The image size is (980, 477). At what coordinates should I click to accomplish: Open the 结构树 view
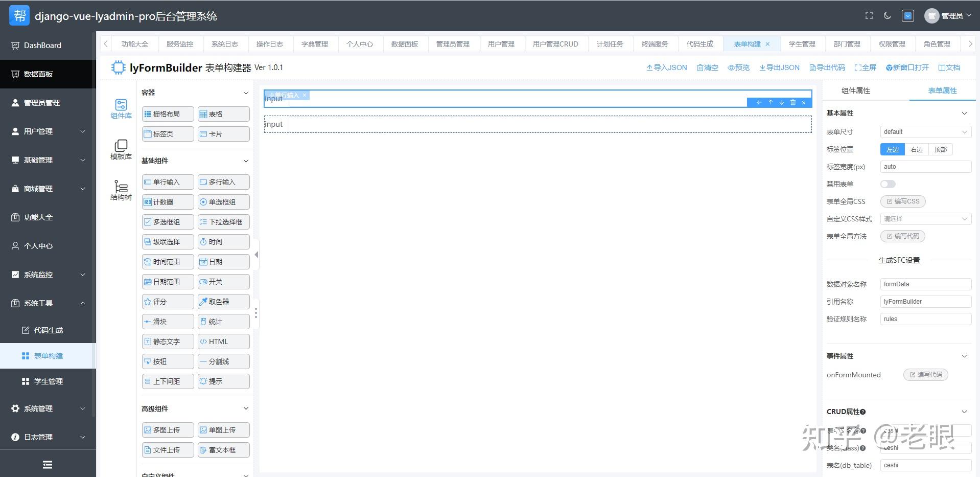click(121, 191)
